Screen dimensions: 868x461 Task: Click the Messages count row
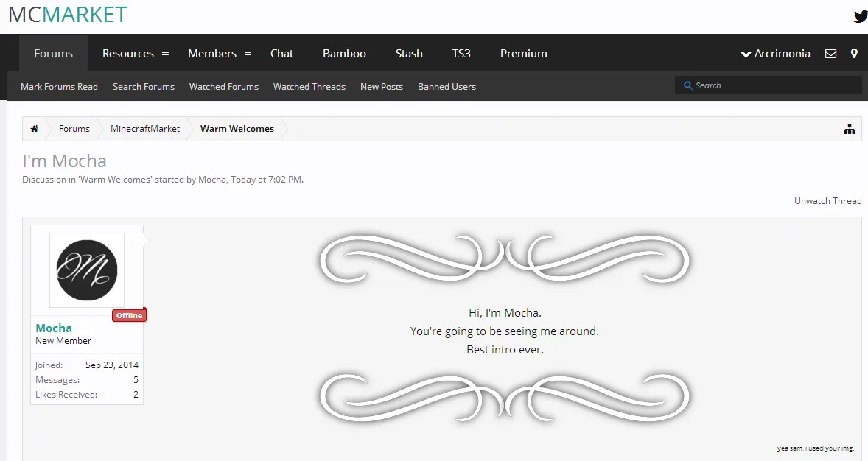pyautogui.click(x=87, y=380)
